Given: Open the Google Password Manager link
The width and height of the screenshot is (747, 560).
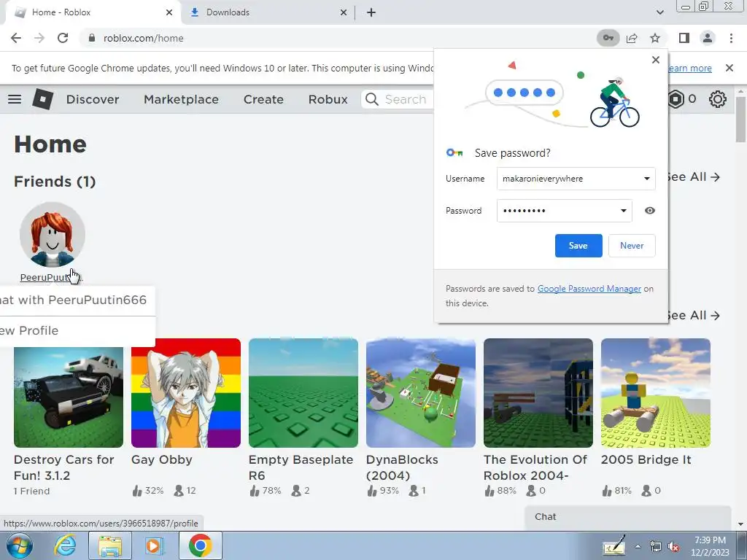Looking at the screenshot, I should pos(589,289).
